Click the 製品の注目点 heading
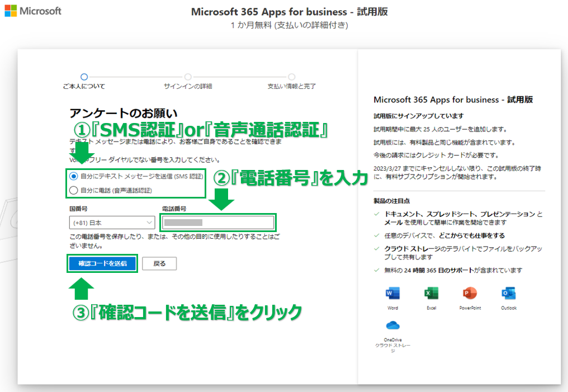The width and height of the screenshot is (568, 392). tap(391, 201)
